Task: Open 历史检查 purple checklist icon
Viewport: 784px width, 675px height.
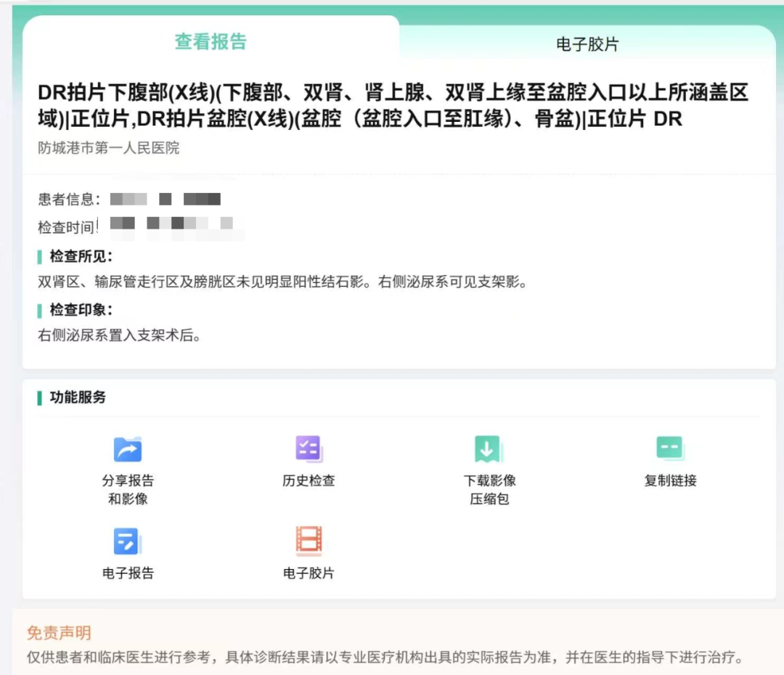Action: click(x=309, y=449)
